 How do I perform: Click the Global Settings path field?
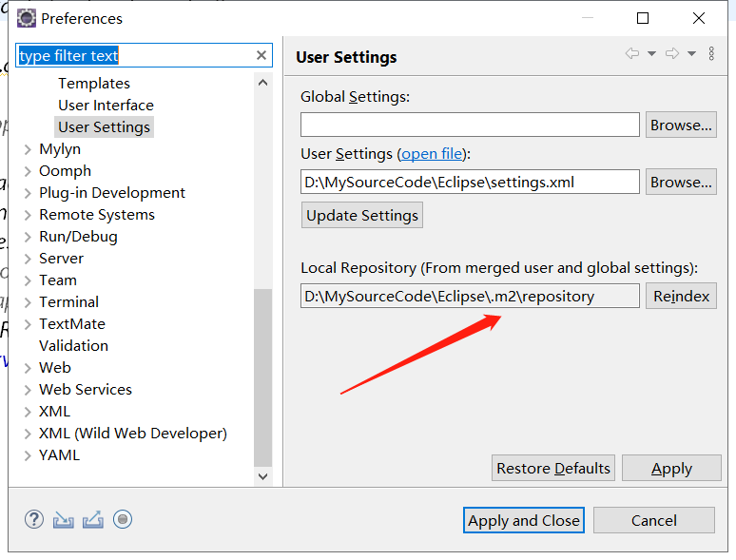470,125
